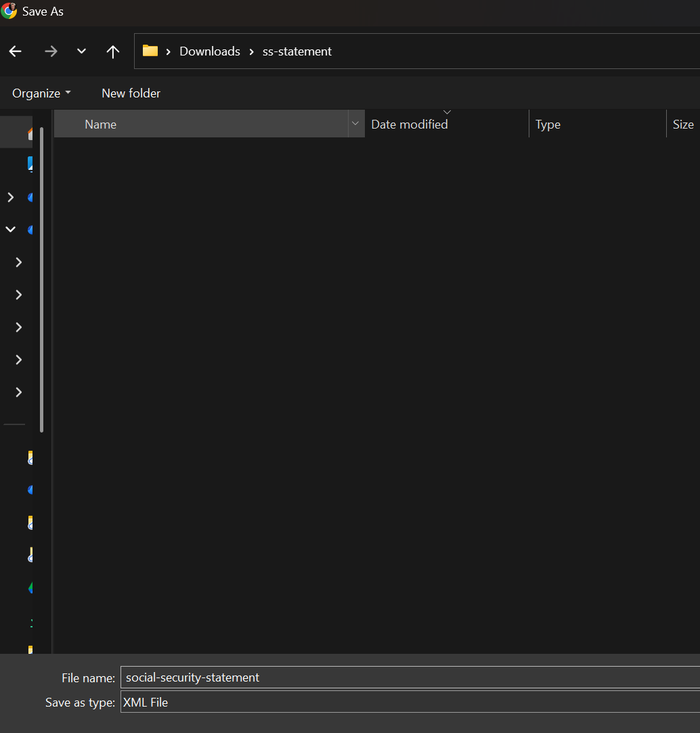Go up one folder level
This screenshot has width=700, height=733.
[x=112, y=51]
